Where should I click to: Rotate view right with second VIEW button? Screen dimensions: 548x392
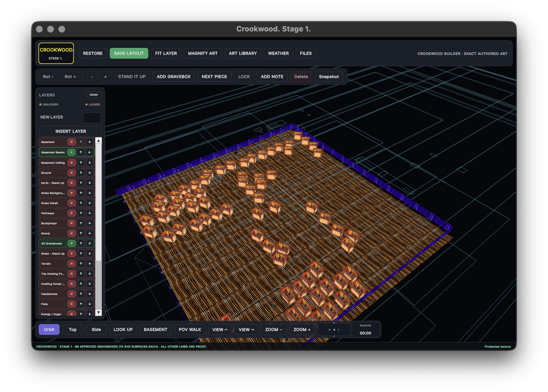[x=246, y=329]
